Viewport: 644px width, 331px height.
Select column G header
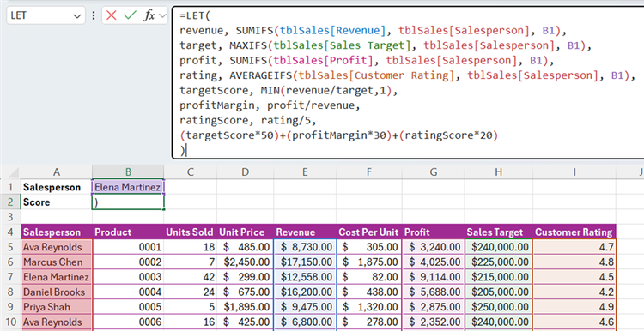pos(434,172)
